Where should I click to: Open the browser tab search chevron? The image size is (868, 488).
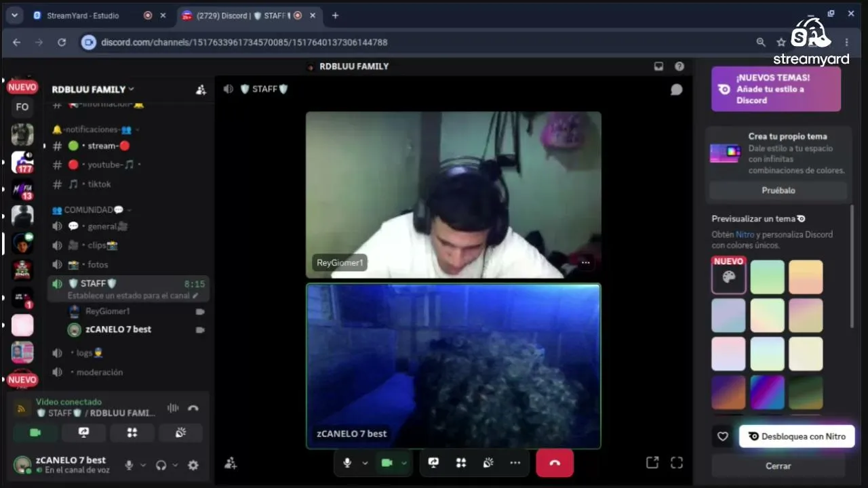(x=14, y=15)
